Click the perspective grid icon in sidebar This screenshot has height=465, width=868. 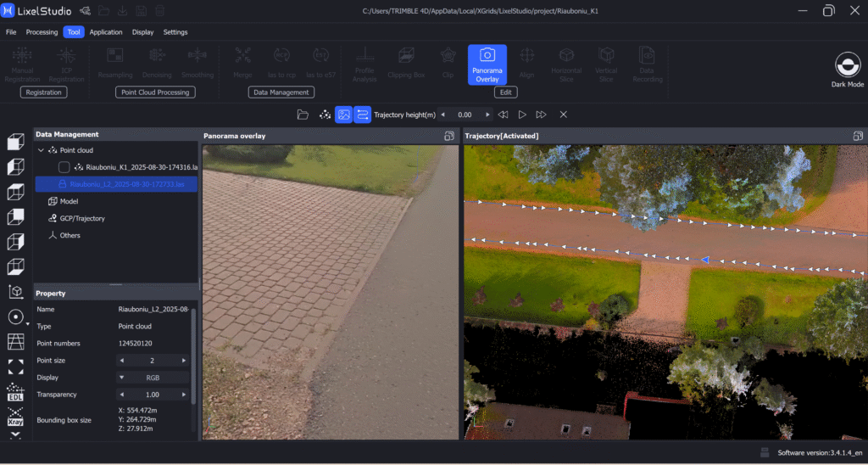[x=15, y=341]
